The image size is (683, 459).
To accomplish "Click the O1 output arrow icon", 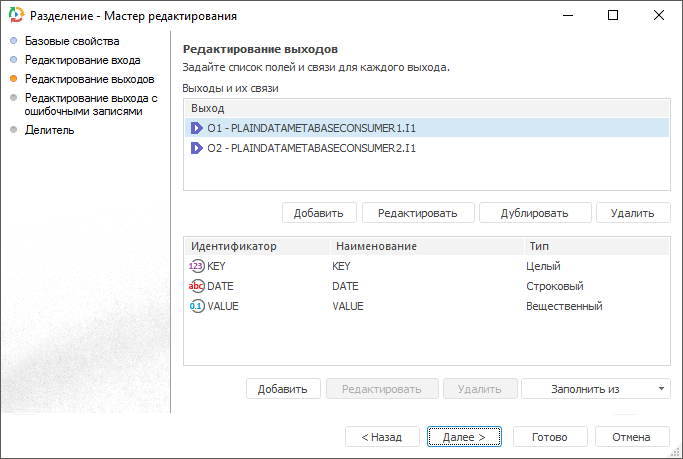I will pyautogui.click(x=197, y=128).
